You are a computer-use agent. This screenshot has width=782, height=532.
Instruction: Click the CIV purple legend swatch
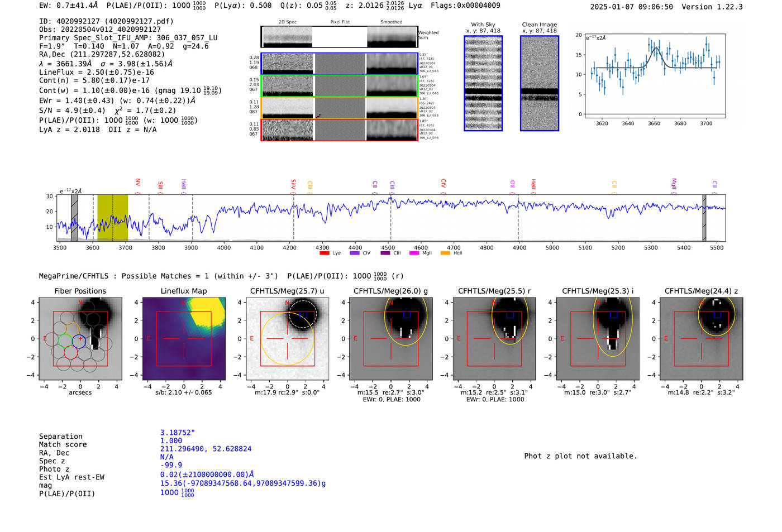coord(354,253)
